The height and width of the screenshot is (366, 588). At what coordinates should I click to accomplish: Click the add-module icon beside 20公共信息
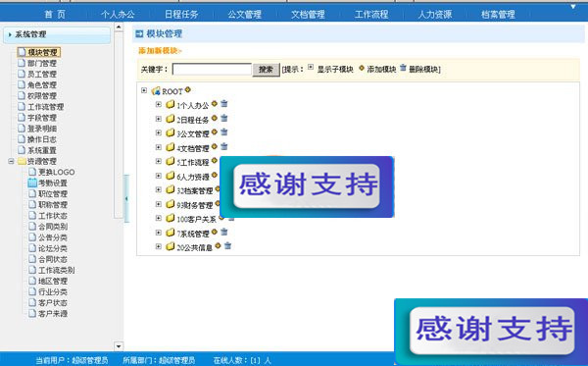pos(218,246)
